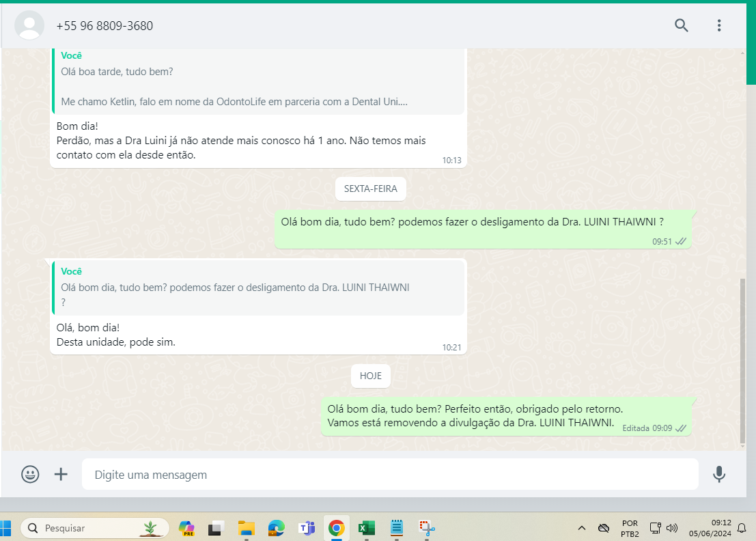
Task: Click the voice message microphone icon
Action: click(x=719, y=475)
